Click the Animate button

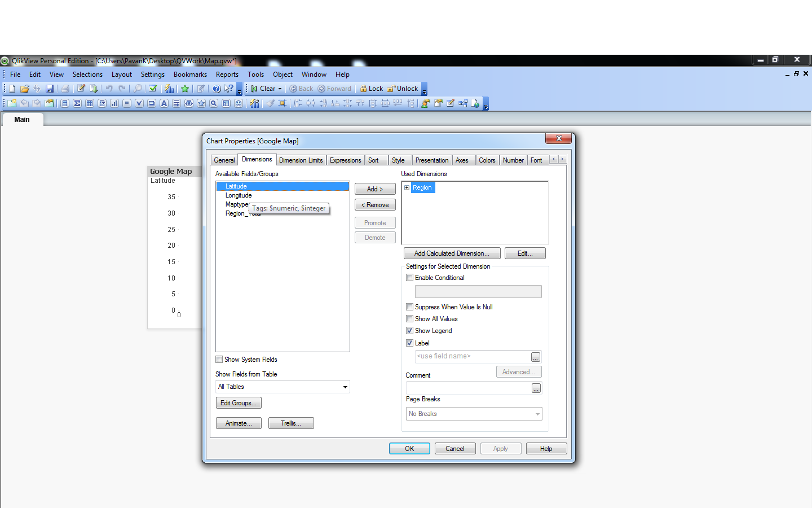(x=239, y=423)
